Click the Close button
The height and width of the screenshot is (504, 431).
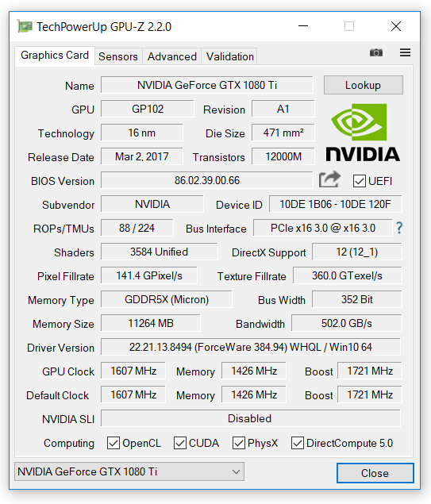click(375, 473)
